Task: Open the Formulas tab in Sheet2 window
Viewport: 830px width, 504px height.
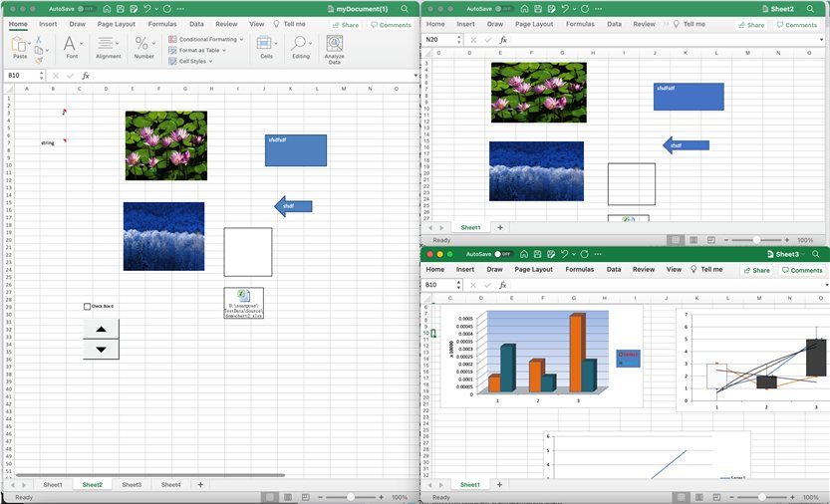Action: (x=580, y=24)
